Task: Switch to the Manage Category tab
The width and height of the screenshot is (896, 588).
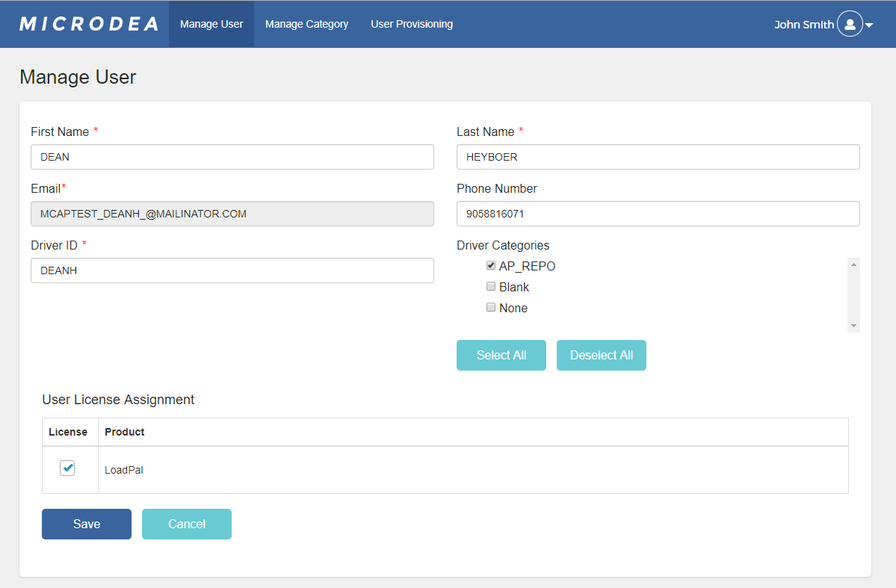Action: [x=306, y=23]
